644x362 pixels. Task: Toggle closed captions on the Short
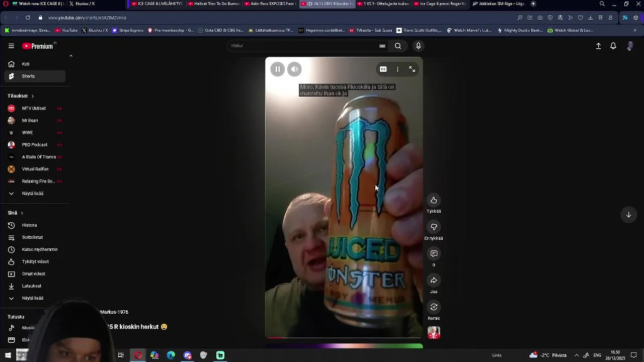pos(383,69)
